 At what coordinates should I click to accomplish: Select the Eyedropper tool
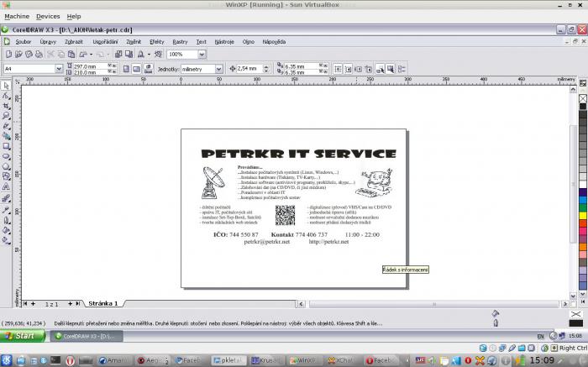pyautogui.click(x=6, y=210)
